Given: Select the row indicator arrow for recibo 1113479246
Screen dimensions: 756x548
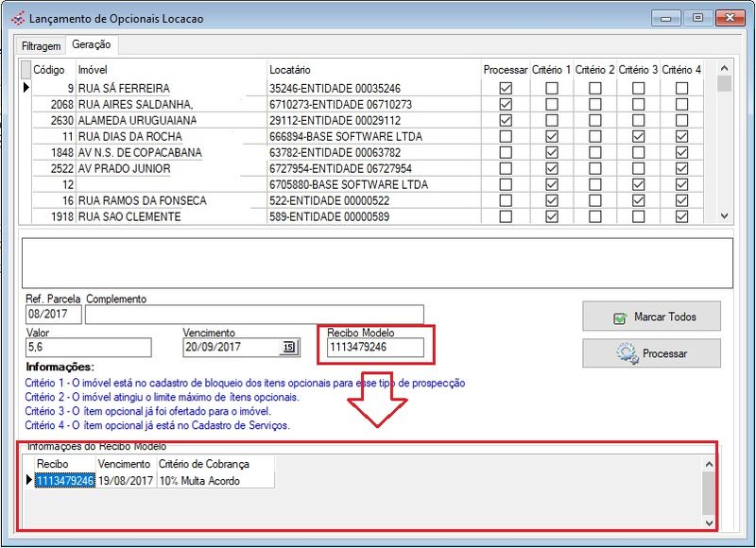Looking at the screenshot, I should tap(28, 481).
